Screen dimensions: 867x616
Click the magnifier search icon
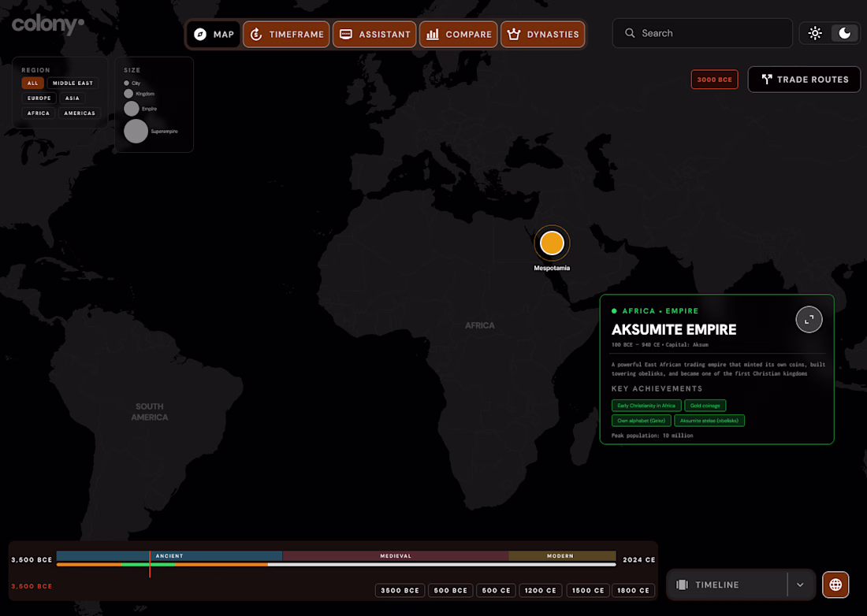(630, 33)
